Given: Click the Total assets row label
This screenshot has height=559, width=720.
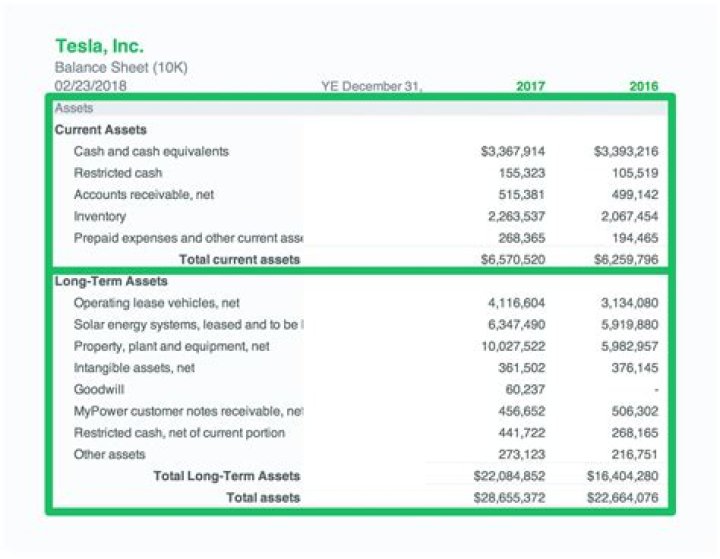Looking at the screenshot, I should pos(263,497).
